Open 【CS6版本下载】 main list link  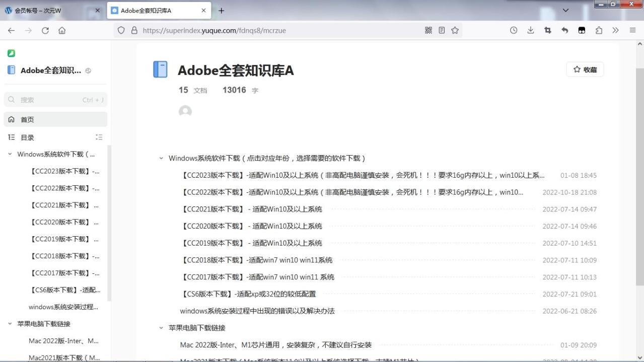click(248, 294)
